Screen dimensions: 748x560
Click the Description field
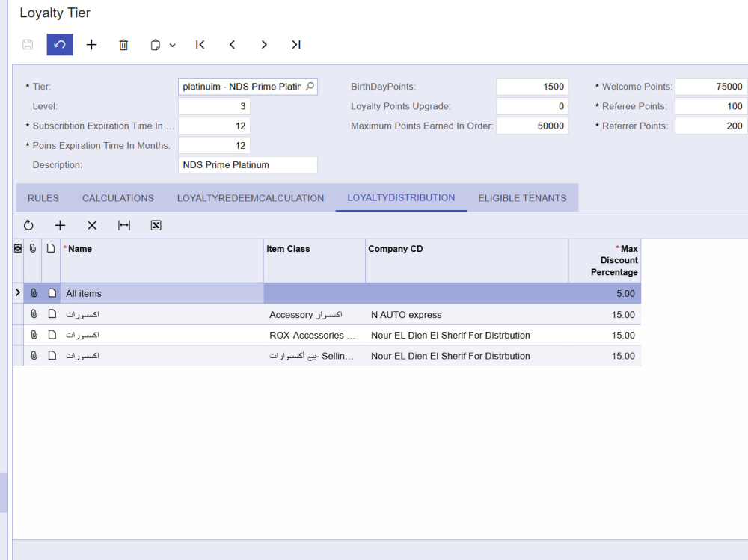248,164
